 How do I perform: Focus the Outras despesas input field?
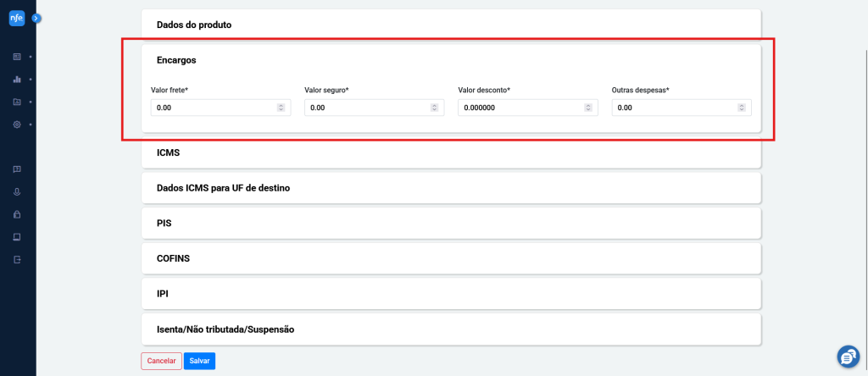(682, 108)
